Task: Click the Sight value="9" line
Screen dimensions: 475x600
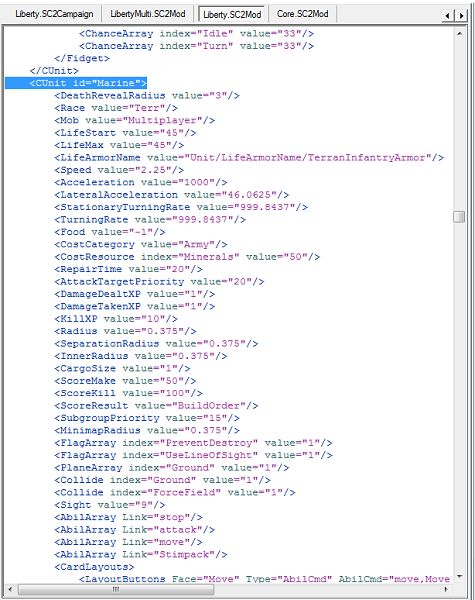Action: (110, 505)
